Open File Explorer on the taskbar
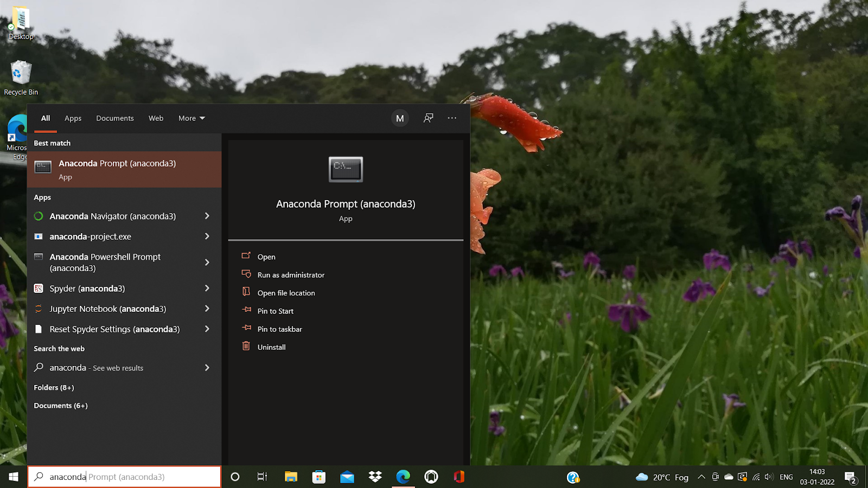Screen dimensions: 868x488 pos(291,477)
